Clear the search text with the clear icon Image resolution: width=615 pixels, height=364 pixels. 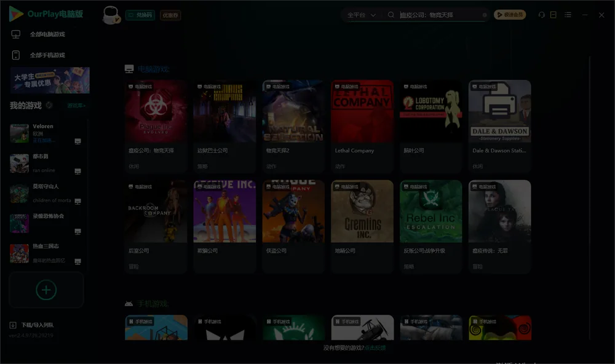pyautogui.click(x=485, y=15)
